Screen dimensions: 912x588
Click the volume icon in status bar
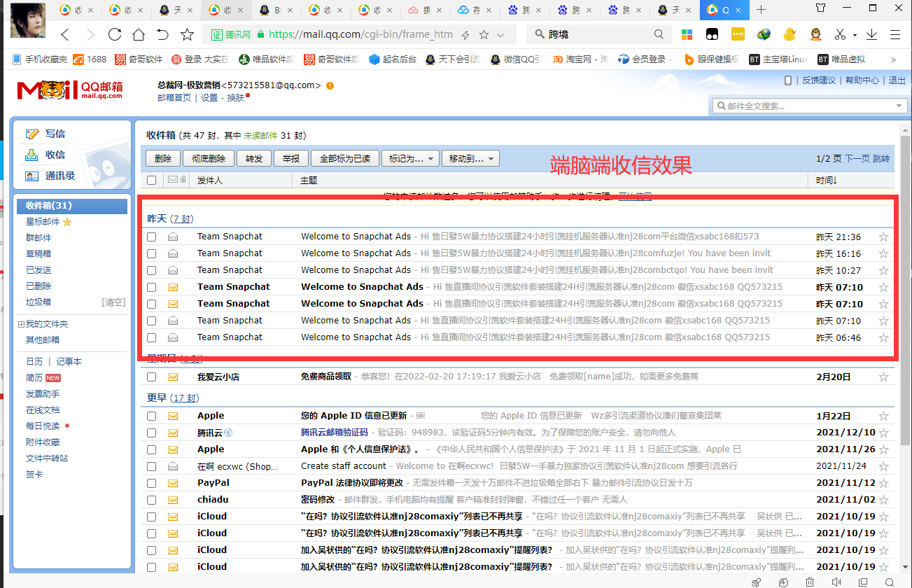point(836,582)
